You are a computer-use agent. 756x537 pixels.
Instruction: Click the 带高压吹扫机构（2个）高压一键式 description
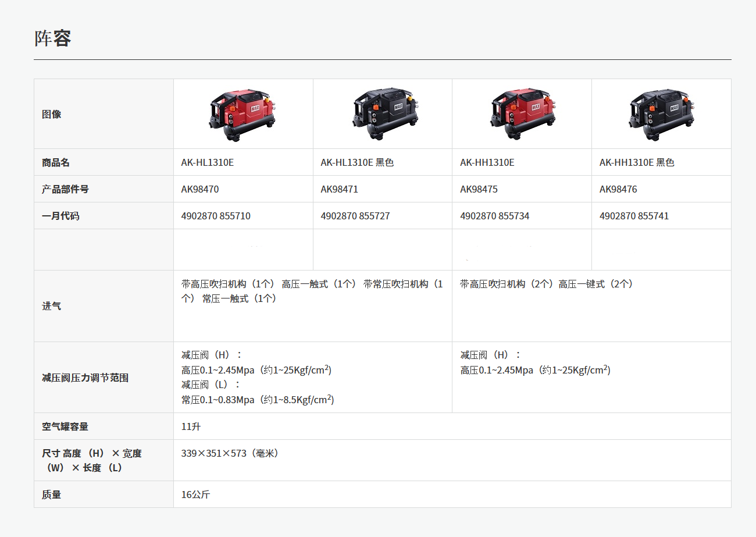tap(547, 284)
